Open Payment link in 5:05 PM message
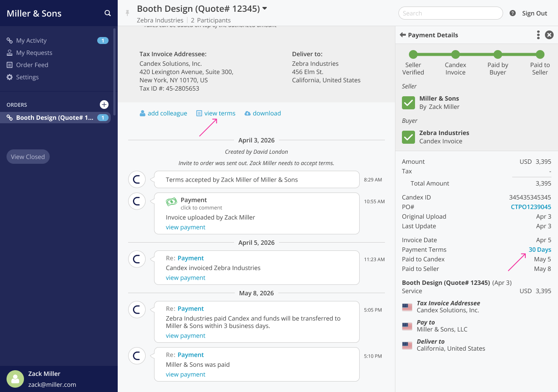 [x=191, y=309]
